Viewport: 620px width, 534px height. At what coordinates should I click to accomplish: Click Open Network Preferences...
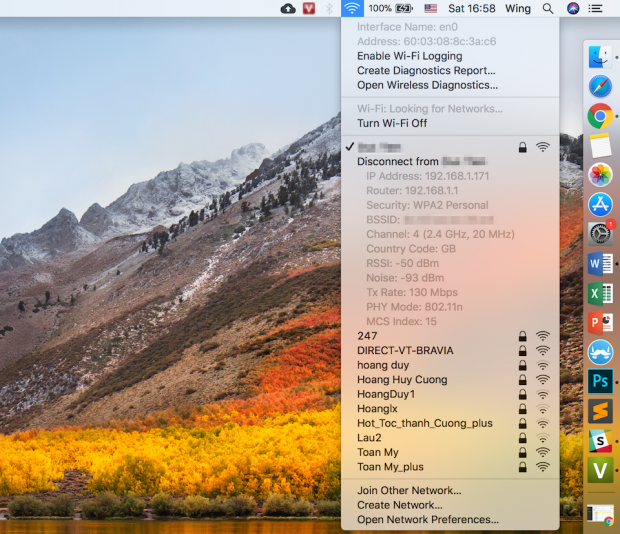[427, 520]
